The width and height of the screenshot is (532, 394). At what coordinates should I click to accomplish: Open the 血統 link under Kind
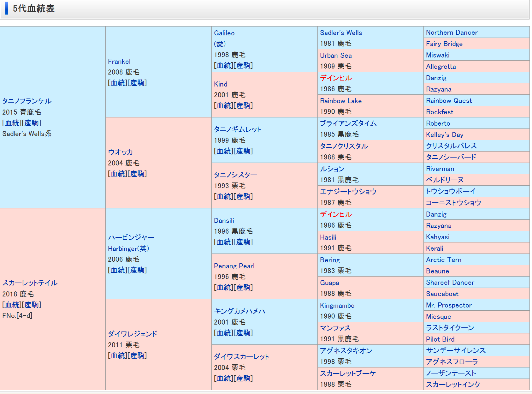point(224,106)
